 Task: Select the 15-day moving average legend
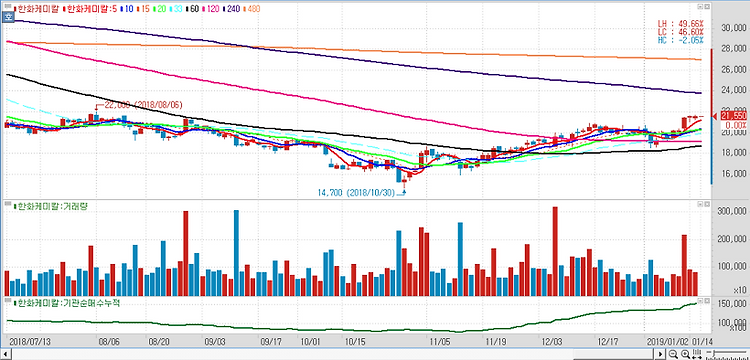coord(143,9)
